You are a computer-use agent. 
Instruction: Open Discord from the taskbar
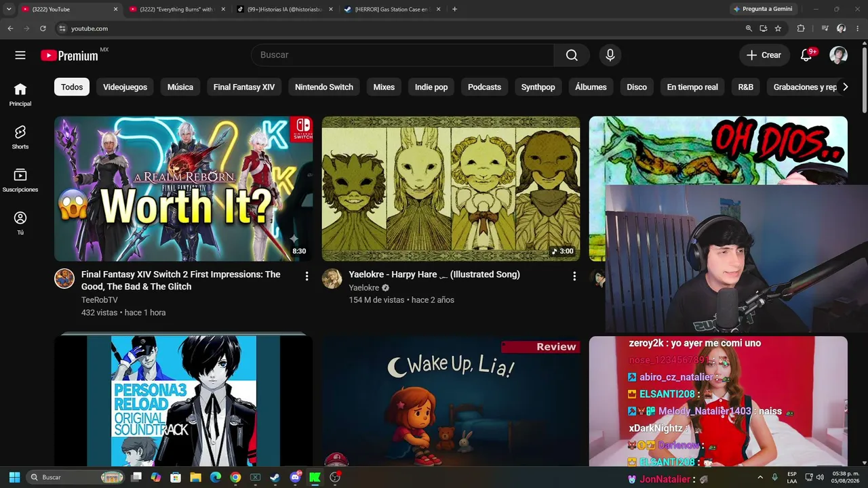(x=295, y=477)
